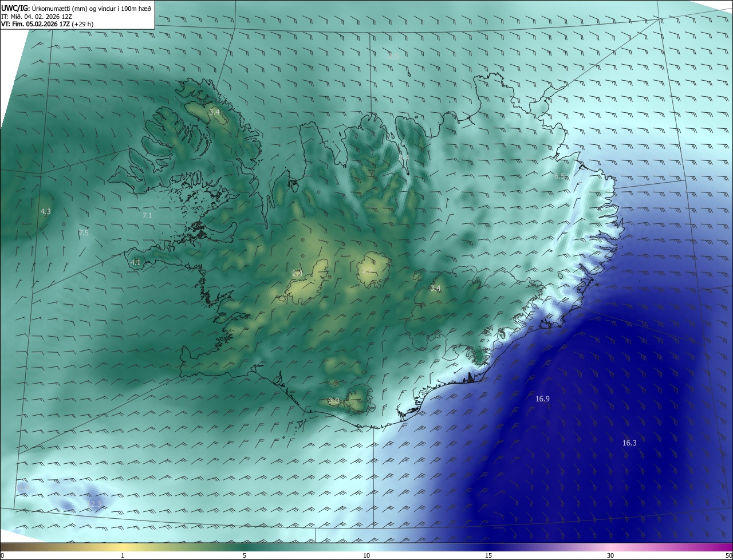Click the valid time line 'VT: Fim. 05.02.2026 17Z (+29 h)'

coord(48,24)
